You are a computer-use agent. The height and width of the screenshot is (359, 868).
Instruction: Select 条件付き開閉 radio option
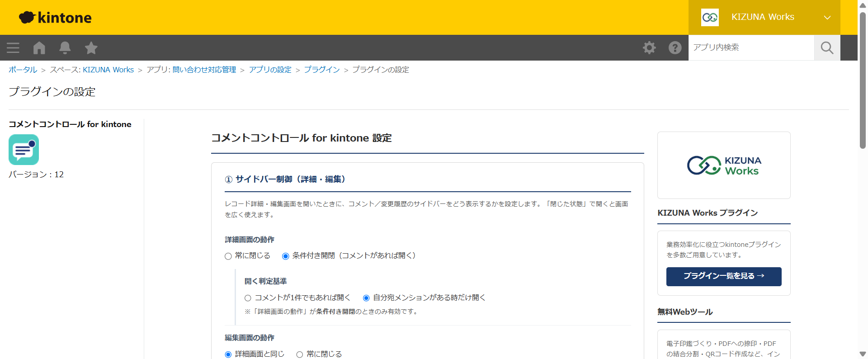286,256
